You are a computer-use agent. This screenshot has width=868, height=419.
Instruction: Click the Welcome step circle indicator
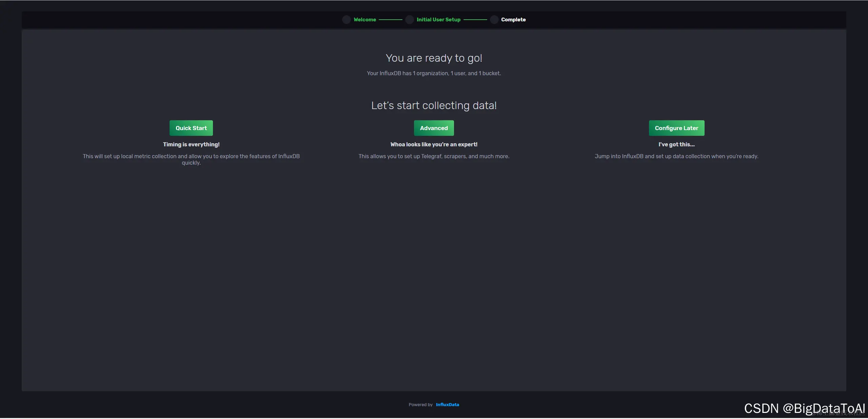[x=346, y=20]
